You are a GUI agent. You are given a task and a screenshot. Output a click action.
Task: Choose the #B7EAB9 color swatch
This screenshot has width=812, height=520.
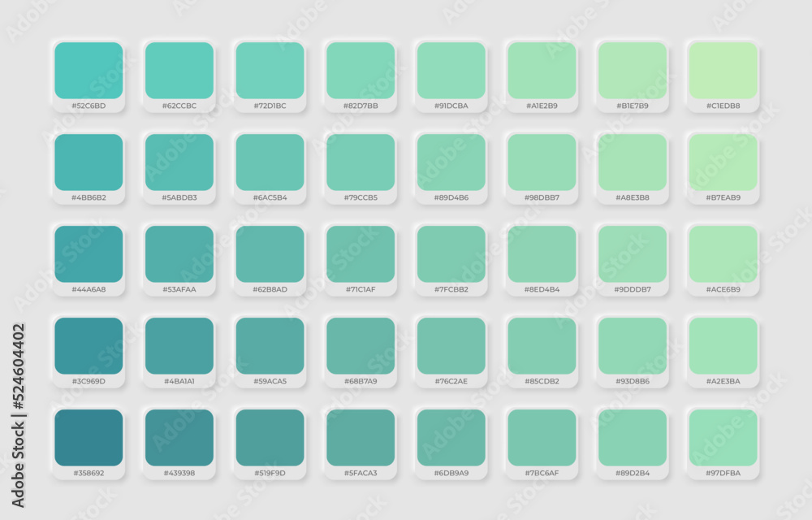click(723, 162)
